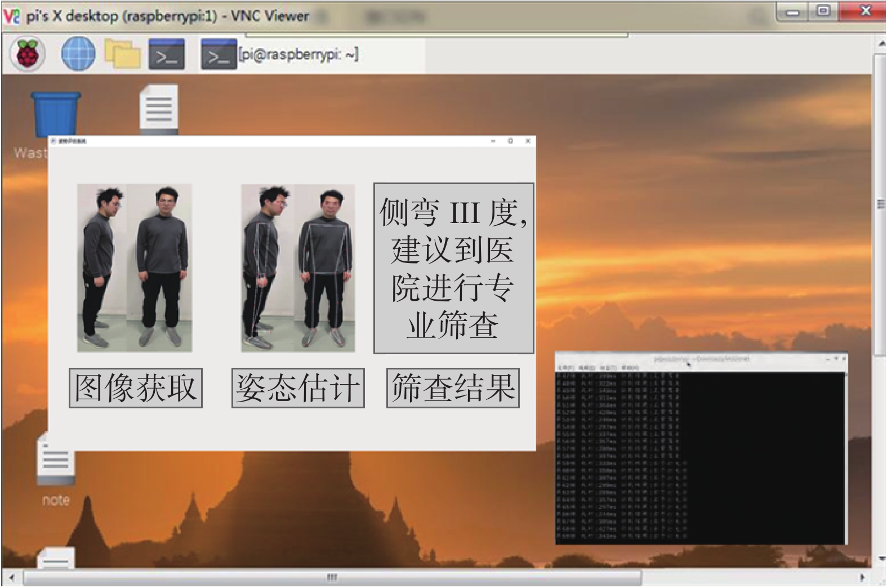Open the Raspberry Pi main menu
The image size is (887, 588).
coord(27,54)
